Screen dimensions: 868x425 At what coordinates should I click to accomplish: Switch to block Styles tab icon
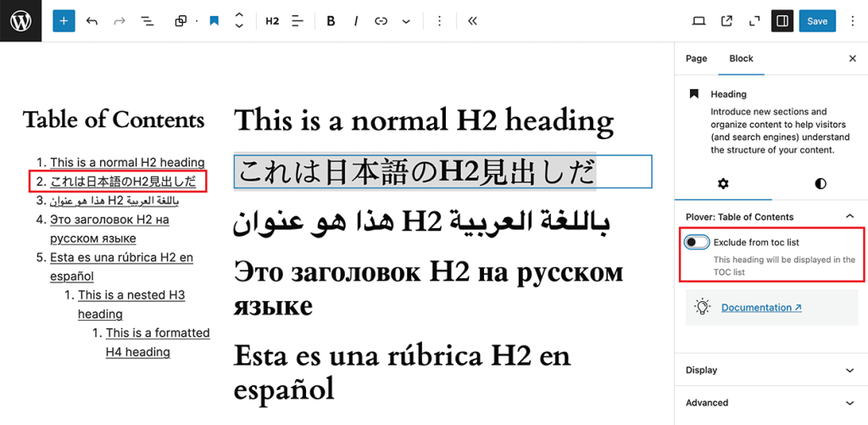point(821,183)
